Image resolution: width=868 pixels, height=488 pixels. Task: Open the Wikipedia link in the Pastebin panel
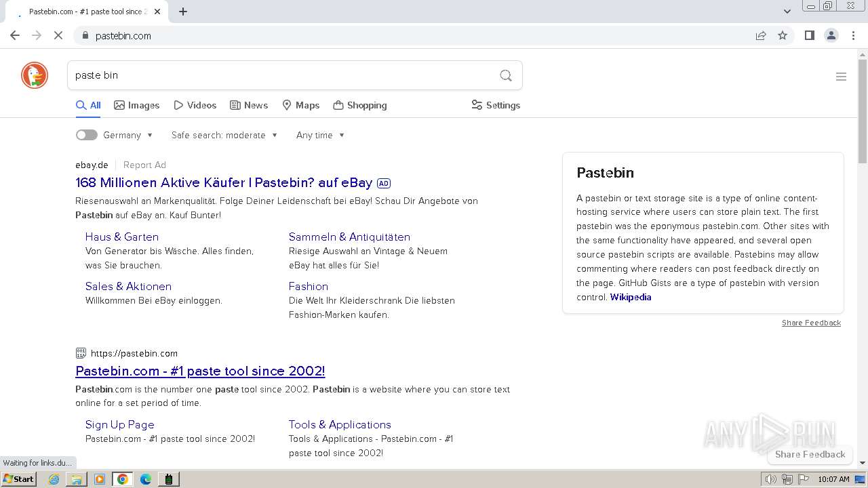pos(631,297)
